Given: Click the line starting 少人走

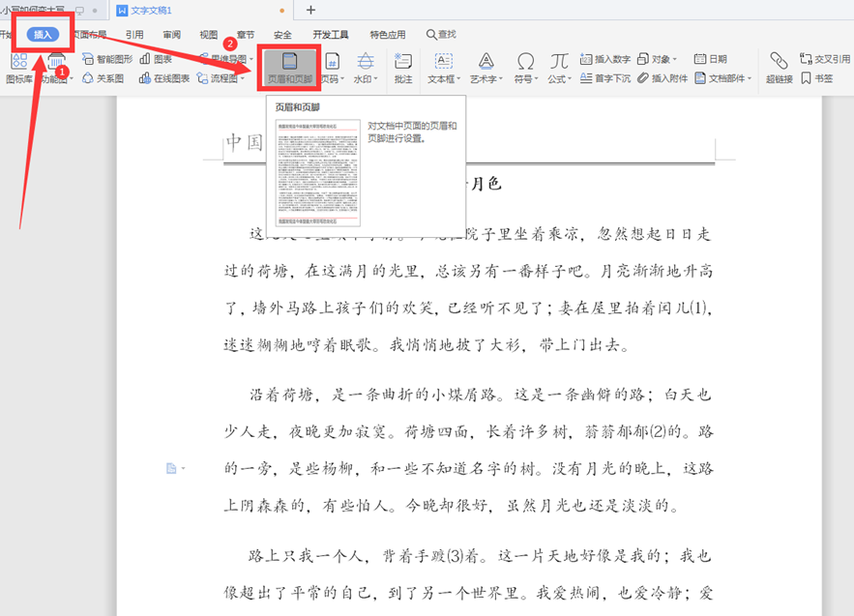Looking at the screenshot, I should pyautogui.click(x=468, y=431).
